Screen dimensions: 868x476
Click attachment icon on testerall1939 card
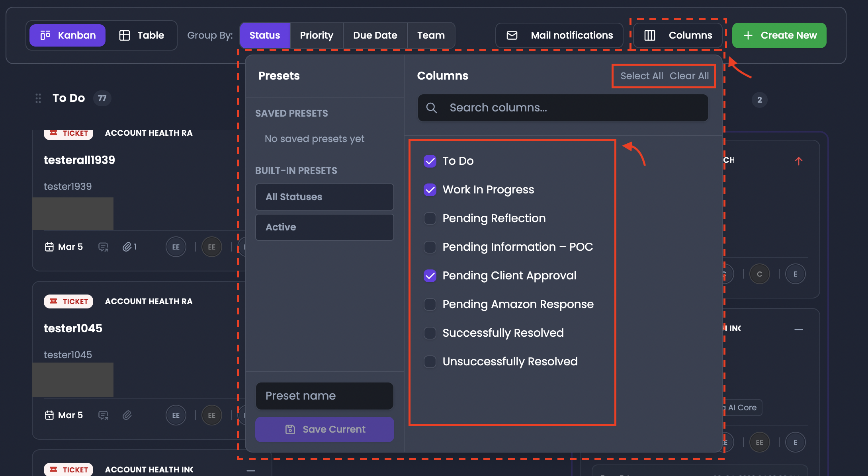tap(127, 247)
